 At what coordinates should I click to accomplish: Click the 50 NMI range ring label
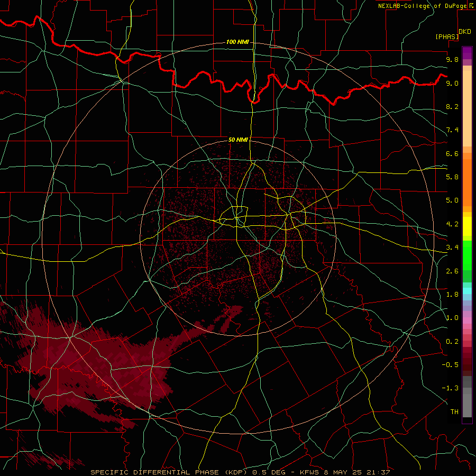coord(238,140)
